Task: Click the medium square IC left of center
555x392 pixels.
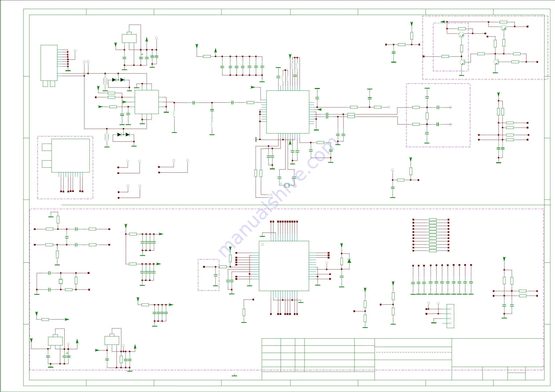Action: (x=146, y=102)
